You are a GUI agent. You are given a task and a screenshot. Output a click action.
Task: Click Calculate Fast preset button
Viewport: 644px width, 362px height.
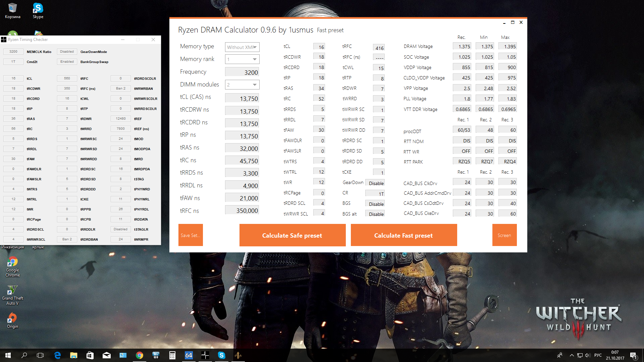tap(404, 235)
